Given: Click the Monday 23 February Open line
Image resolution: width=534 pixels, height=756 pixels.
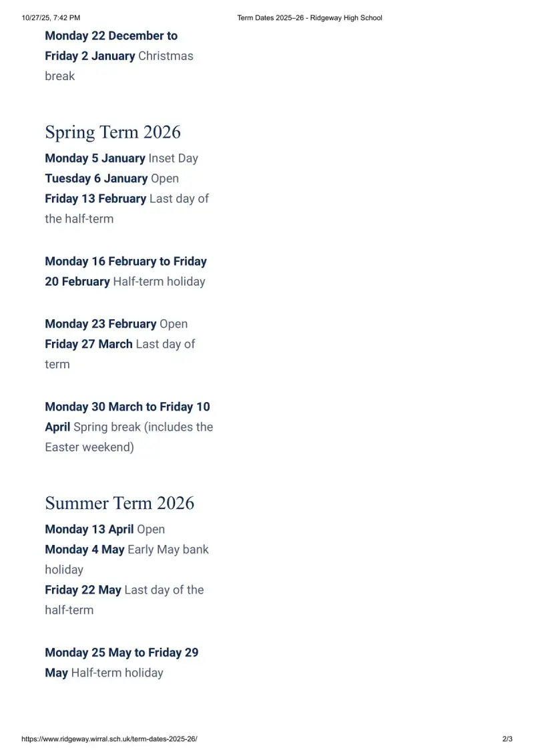Looking at the screenshot, I should [116, 323].
